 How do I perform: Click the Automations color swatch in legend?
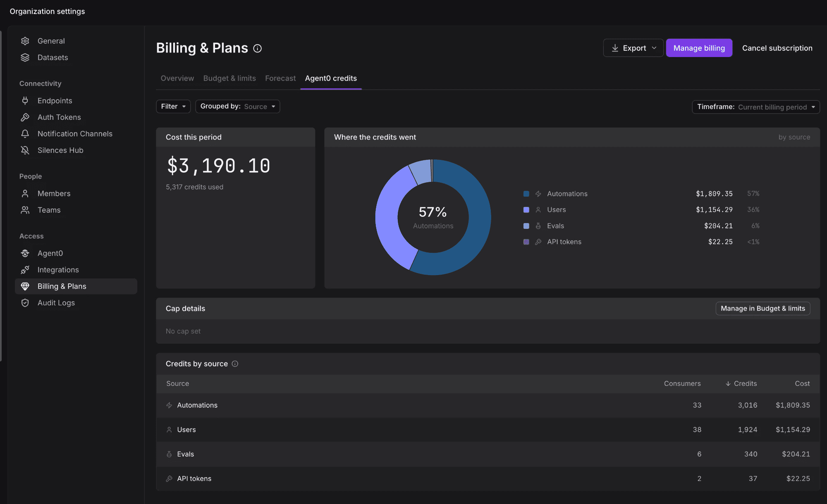pos(526,194)
